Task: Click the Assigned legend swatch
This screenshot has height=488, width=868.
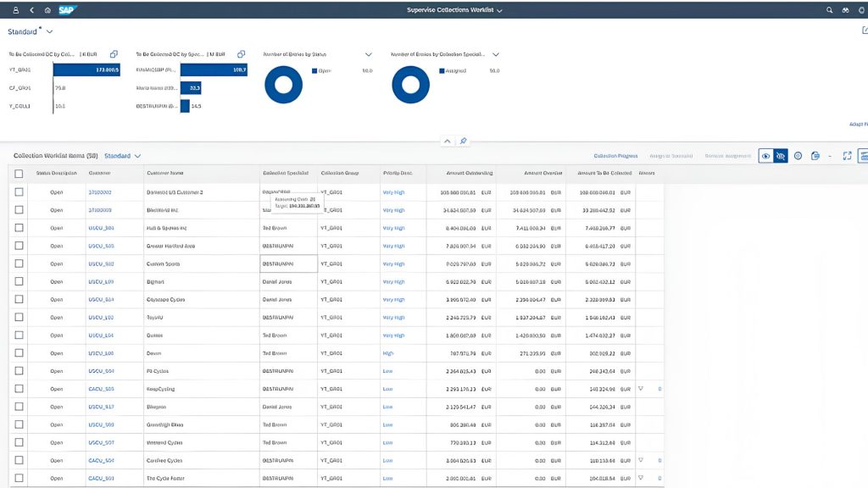Action: click(442, 71)
